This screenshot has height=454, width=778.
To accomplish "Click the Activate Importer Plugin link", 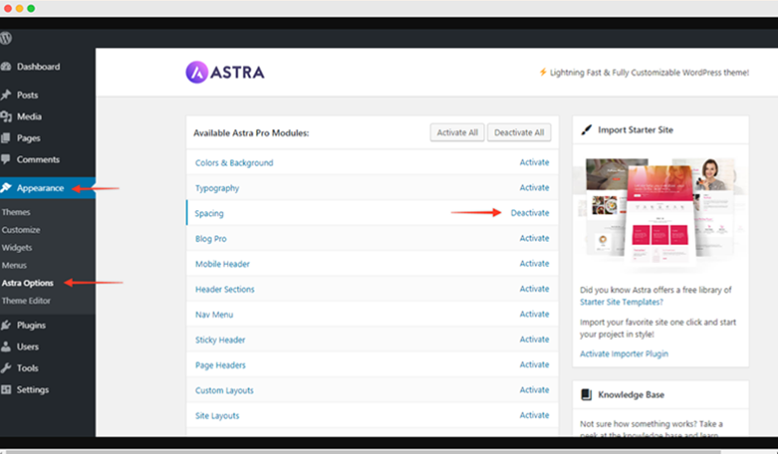I will point(624,354).
